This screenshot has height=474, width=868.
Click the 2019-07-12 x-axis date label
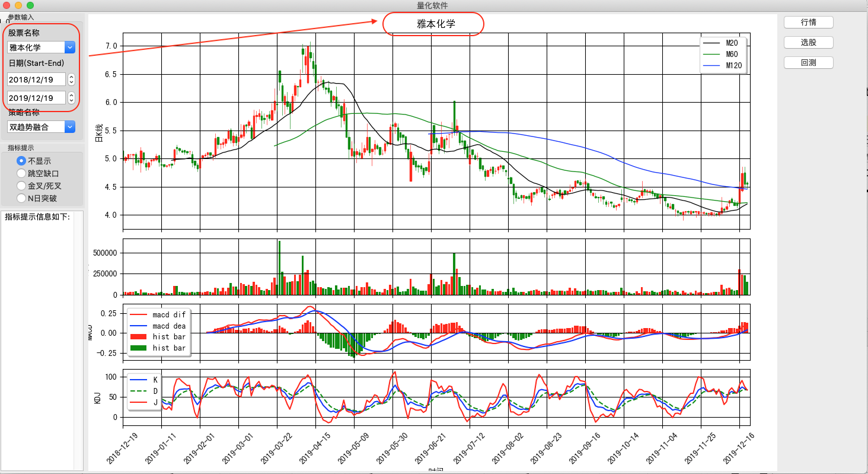tap(468, 447)
